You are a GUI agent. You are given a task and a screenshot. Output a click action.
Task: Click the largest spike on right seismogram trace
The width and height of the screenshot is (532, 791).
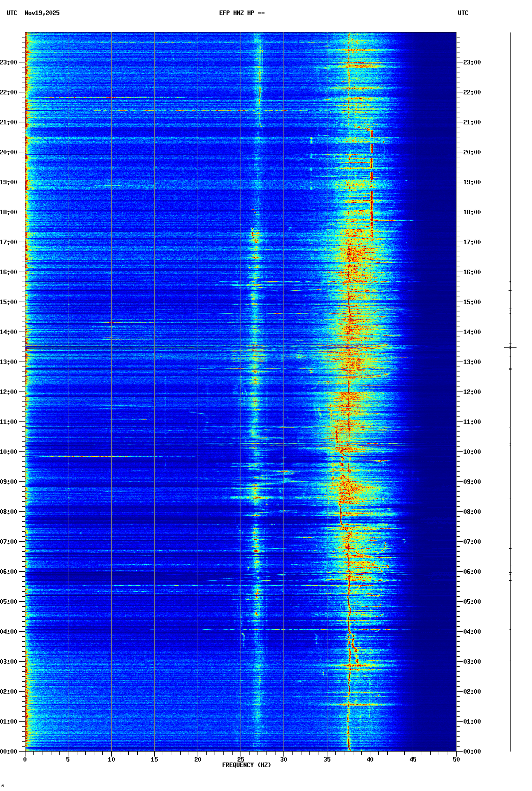510,347
